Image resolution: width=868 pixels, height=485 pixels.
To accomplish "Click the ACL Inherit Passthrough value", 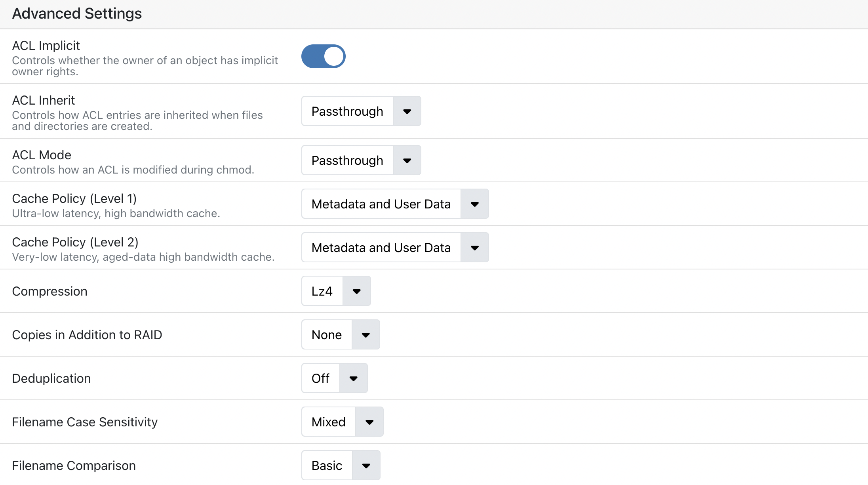I will point(347,111).
